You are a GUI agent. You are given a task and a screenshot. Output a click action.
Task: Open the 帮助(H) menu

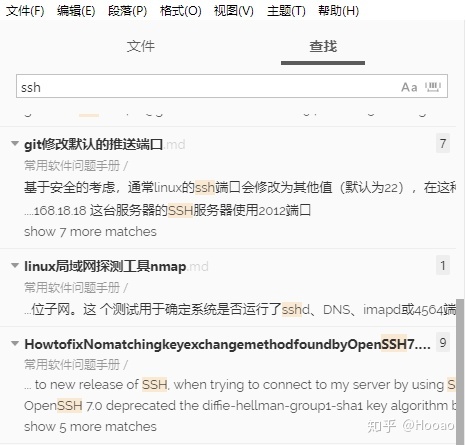click(x=338, y=11)
